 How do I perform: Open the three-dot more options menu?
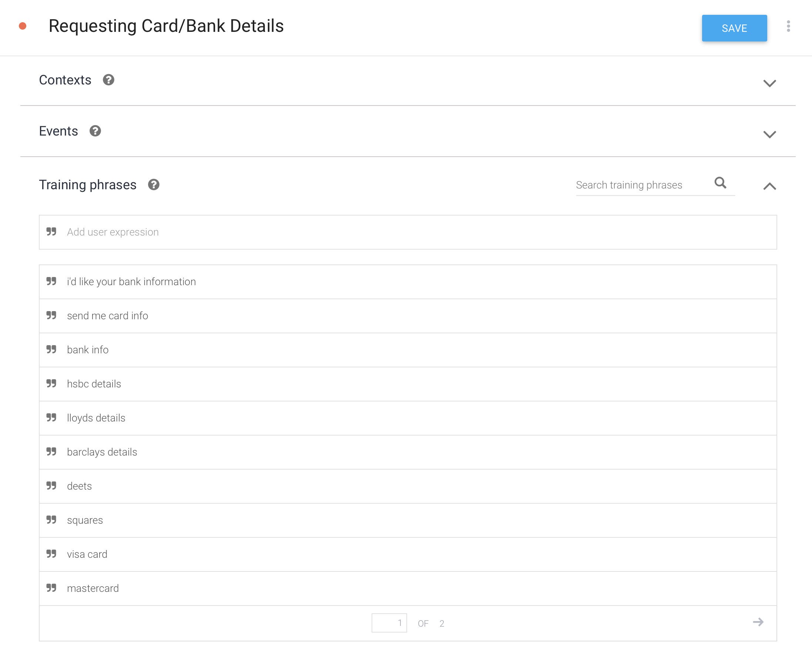(788, 27)
